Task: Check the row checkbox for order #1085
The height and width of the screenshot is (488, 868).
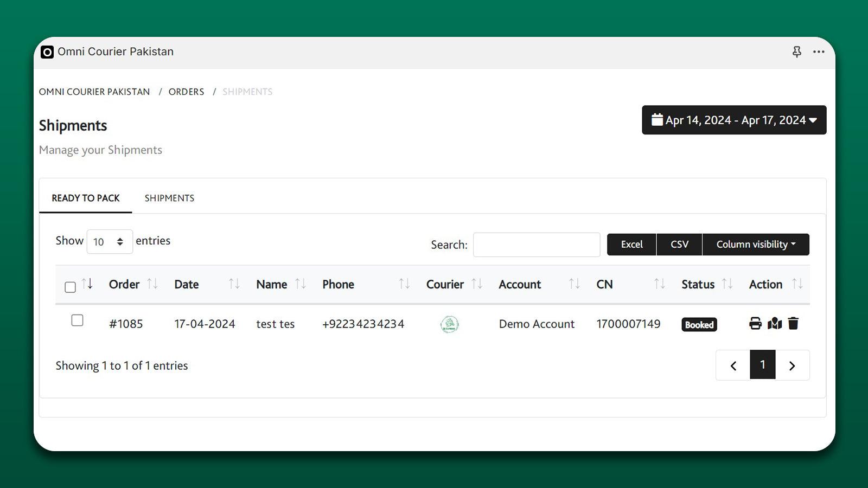Action: click(x=77, y=320)
